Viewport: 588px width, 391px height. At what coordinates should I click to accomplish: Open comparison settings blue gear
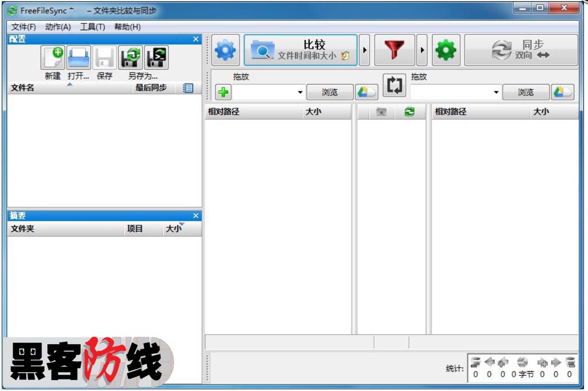(x=225, y=50)
